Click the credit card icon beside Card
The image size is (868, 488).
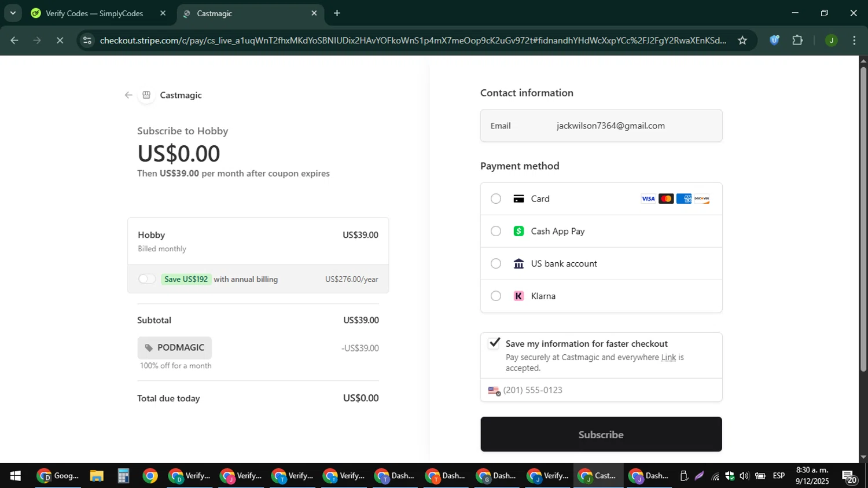(518, 199)
